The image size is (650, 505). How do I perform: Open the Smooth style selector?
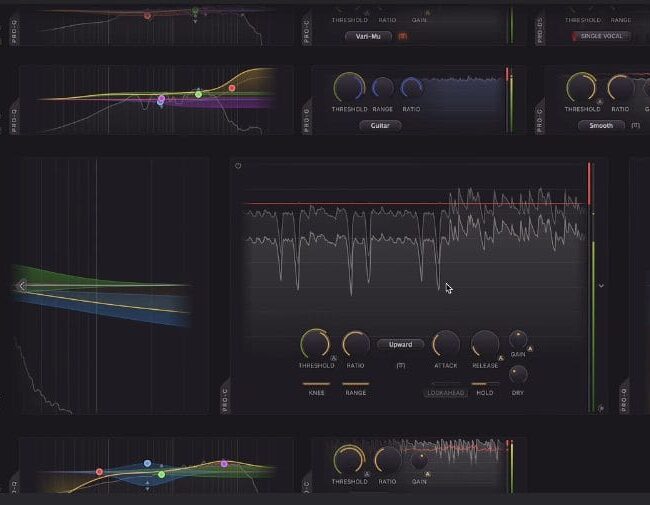click(x=601, y=126)
